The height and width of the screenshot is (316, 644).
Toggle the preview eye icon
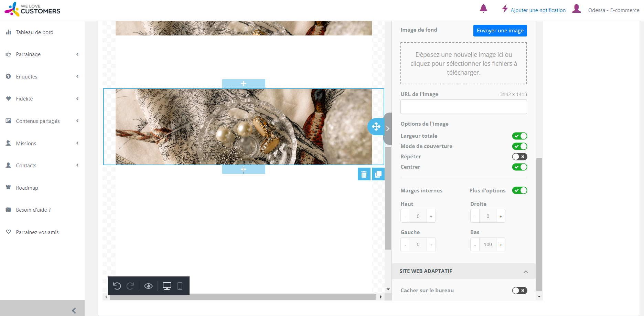pyautogui.click(x=148, y=286)
